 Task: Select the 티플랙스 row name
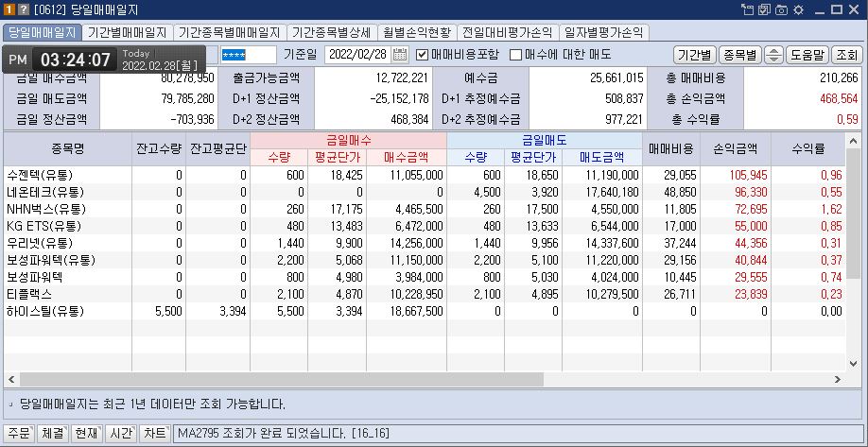(x=29, y=294)
